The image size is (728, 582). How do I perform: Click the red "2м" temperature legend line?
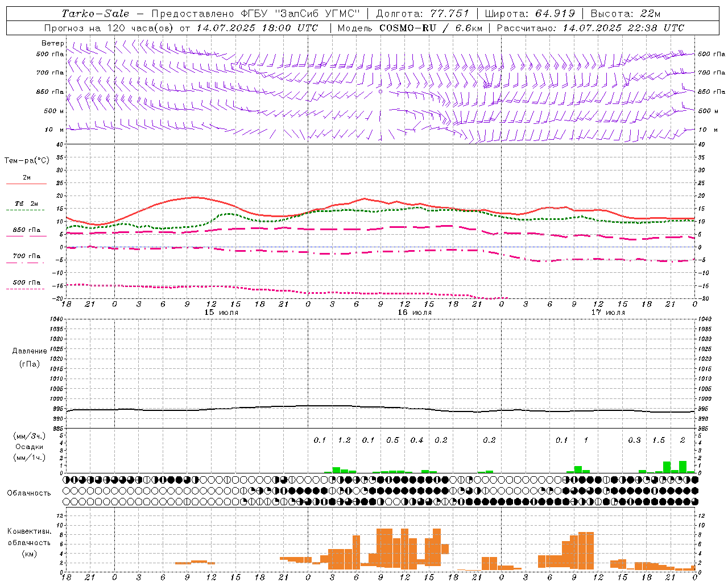[26, 184]
